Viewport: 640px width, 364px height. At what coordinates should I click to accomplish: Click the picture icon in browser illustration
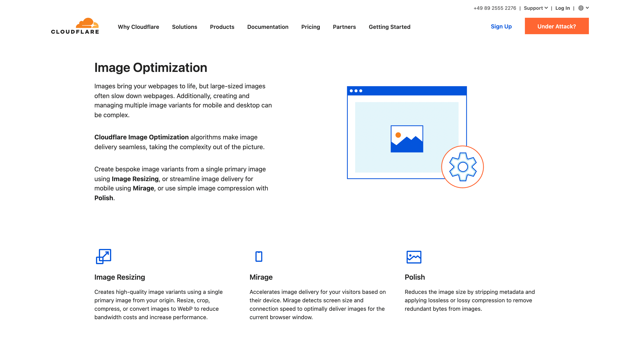(407, 139)
